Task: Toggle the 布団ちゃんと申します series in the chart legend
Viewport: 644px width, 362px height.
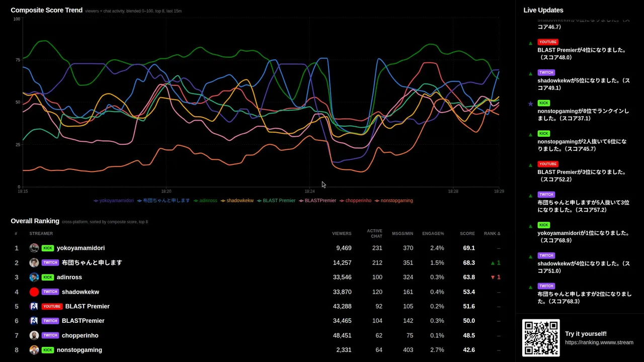Action: (164, 201)
